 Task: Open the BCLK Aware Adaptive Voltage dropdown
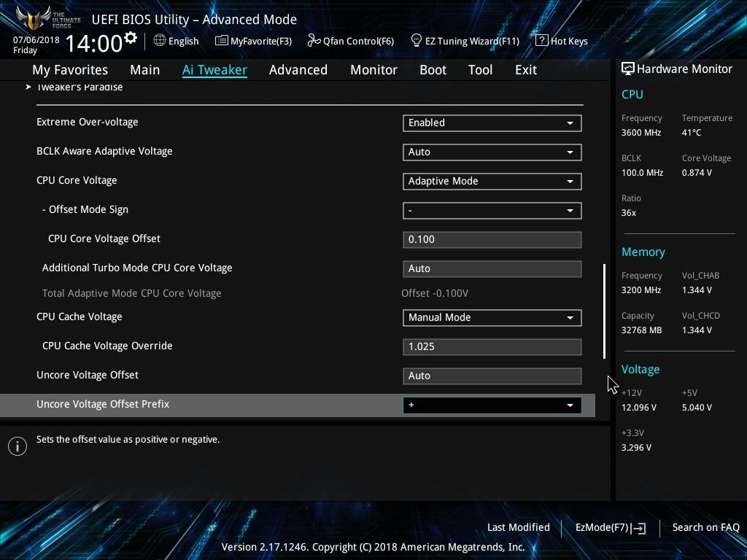[x=492, y=152]
